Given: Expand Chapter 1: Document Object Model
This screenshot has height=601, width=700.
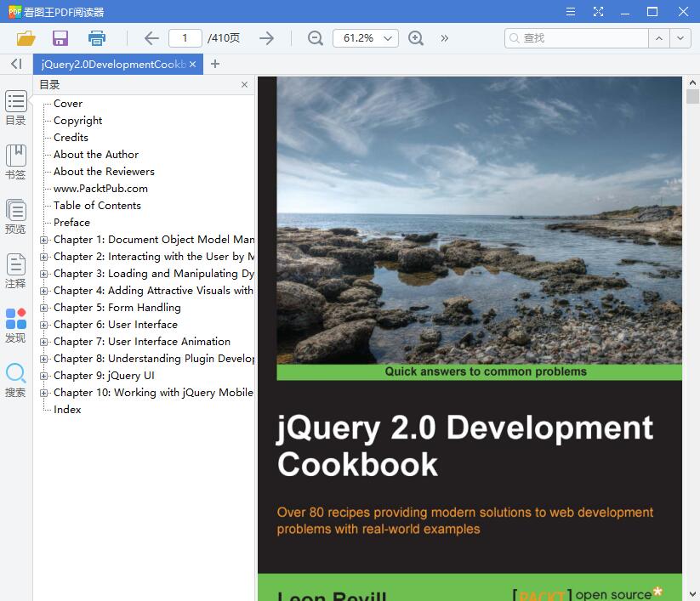Looking at the screenshot, I should (x=43, y=239).
